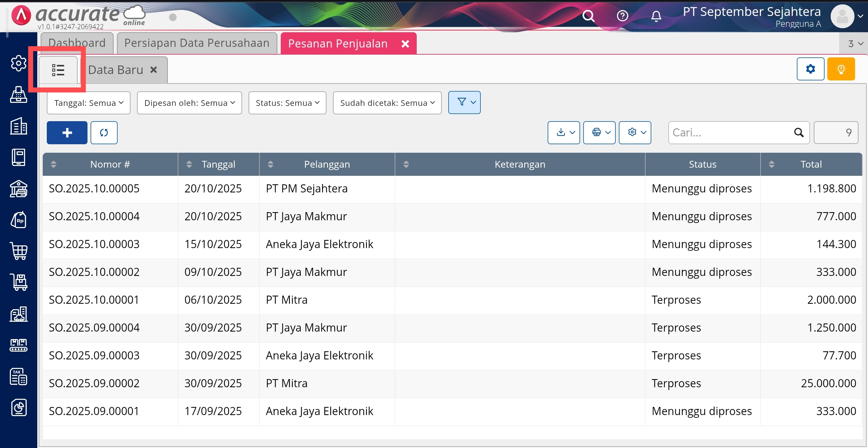Expand the Tanggal: Semua filter
The image size is (868, 448).
coord(88,103)
